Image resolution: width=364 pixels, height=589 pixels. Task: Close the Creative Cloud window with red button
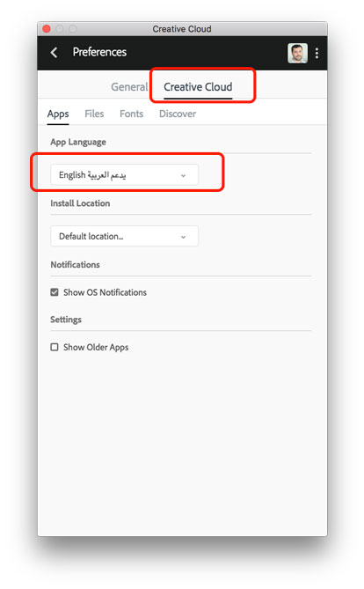(x=47, y=29)
